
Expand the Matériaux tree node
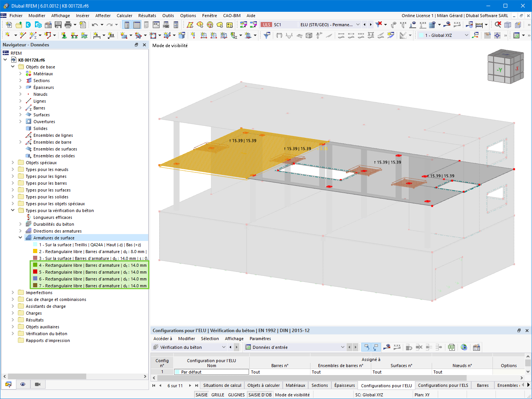click(x=20, y=73)
